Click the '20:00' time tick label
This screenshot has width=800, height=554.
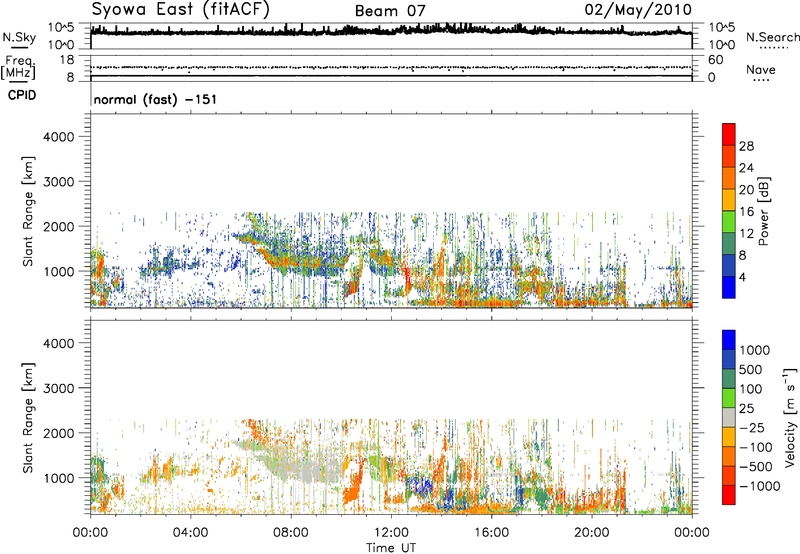pos(592,533)
